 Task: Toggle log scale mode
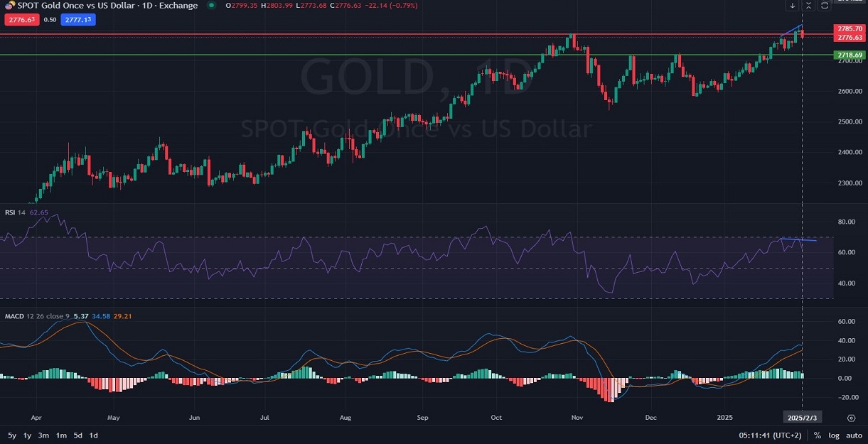[833, 435]
